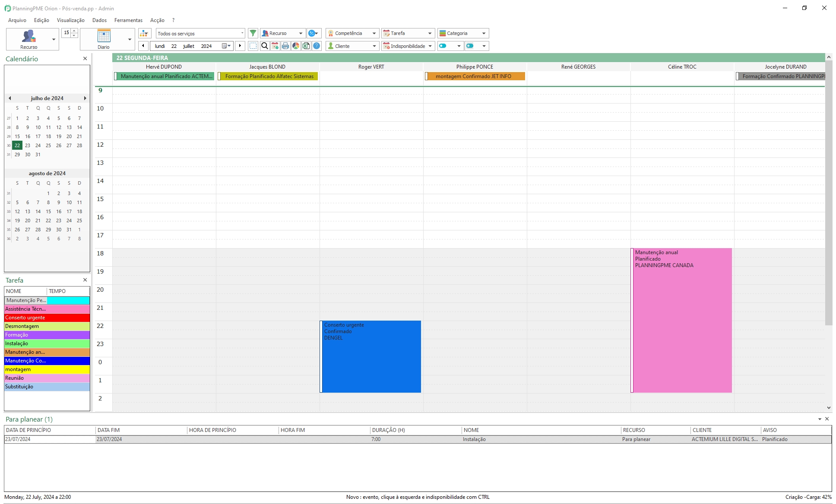
Task: Sort by CLIENTE column header
Action: click(725, 430)
